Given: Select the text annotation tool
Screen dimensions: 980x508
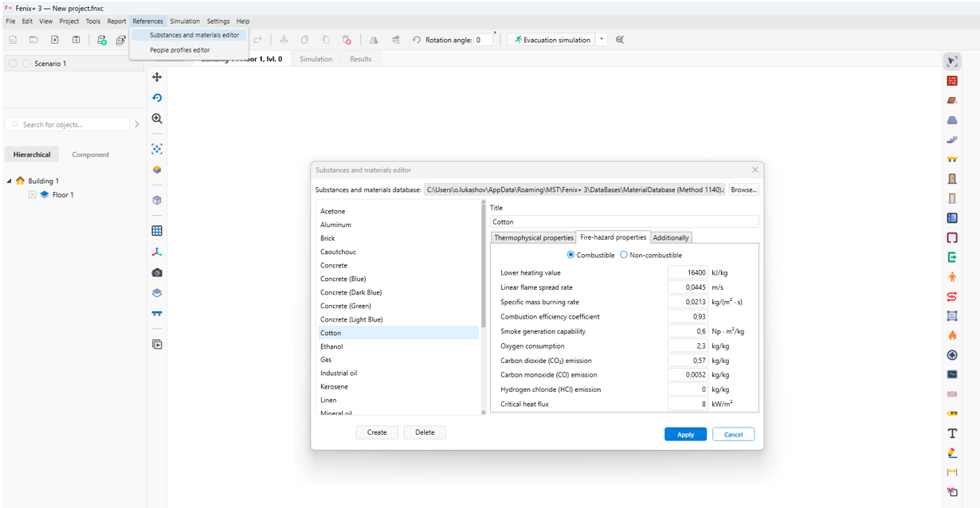Looking at the screenshot, I should click(951, 433).
